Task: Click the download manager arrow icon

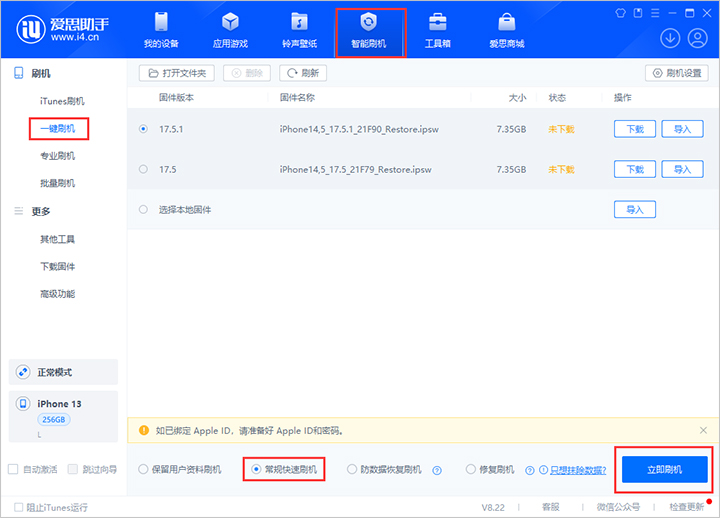Action: (x=670, y=38)
